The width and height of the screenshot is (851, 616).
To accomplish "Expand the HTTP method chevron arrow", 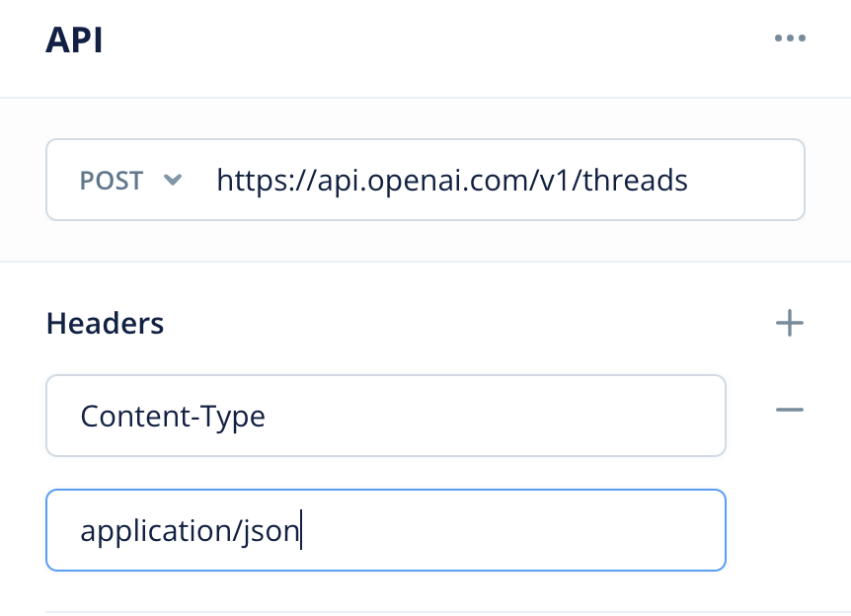I will pos(173,180).
